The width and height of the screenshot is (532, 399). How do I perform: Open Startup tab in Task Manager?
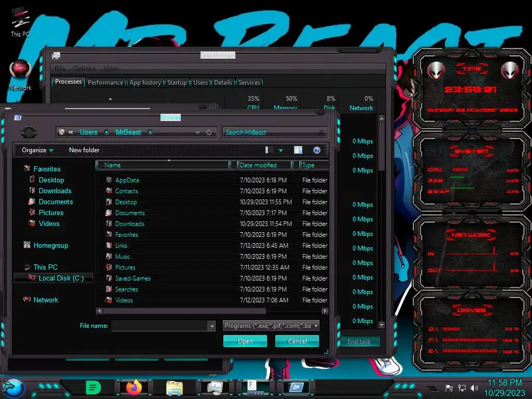click(177, 83)
